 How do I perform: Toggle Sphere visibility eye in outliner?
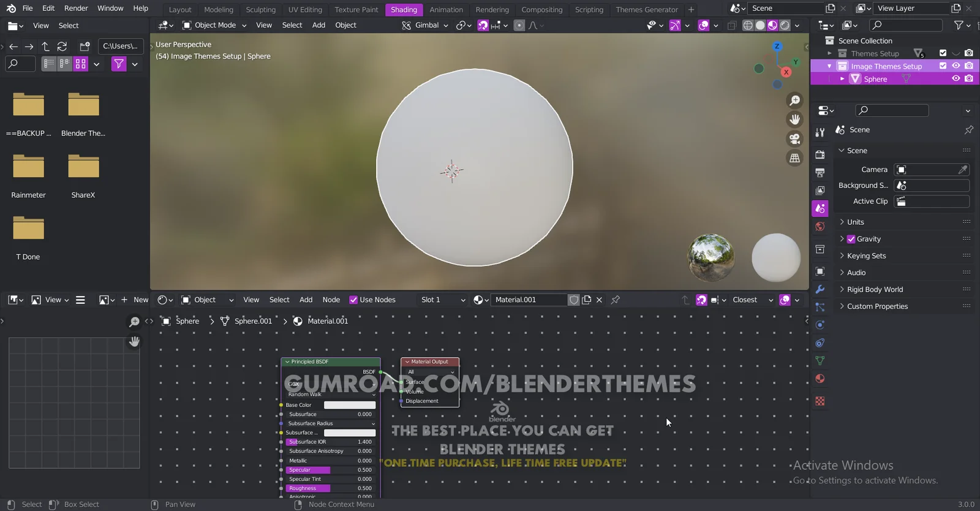(956, 78)
